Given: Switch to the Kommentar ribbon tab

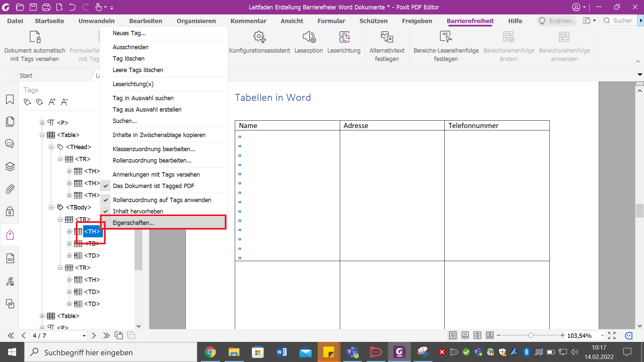Looking at the screenshot, I should (x=248, y=21).
